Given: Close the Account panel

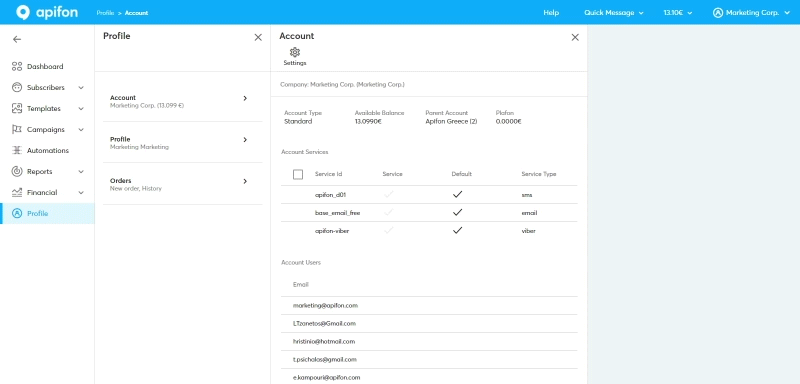Looking at the screenshot, I should tap(575, 37).
